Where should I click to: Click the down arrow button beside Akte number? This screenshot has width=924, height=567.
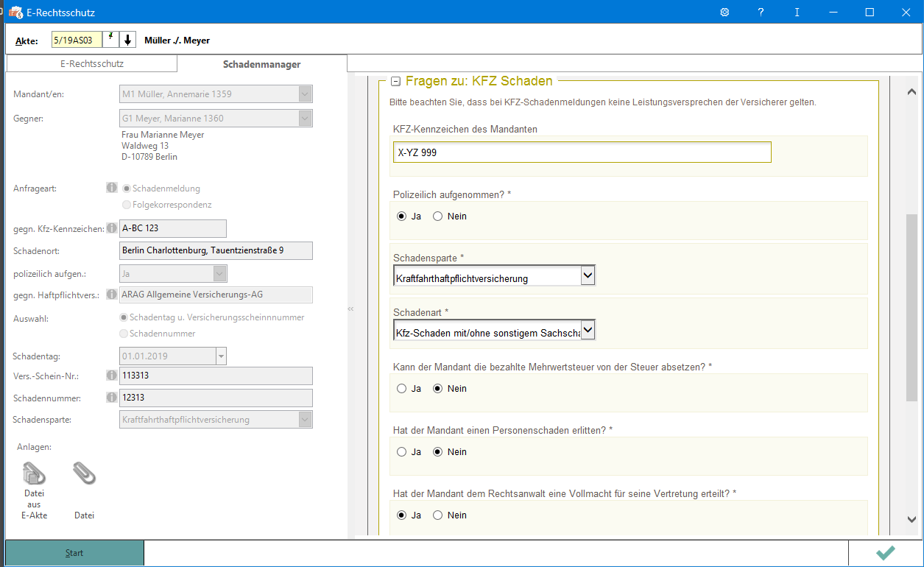pos(128,40)
